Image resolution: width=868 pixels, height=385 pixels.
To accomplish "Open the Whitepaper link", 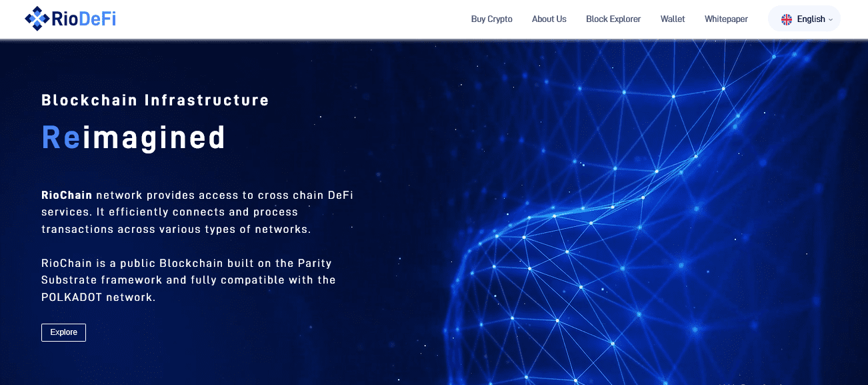I will tap(726, 19).
